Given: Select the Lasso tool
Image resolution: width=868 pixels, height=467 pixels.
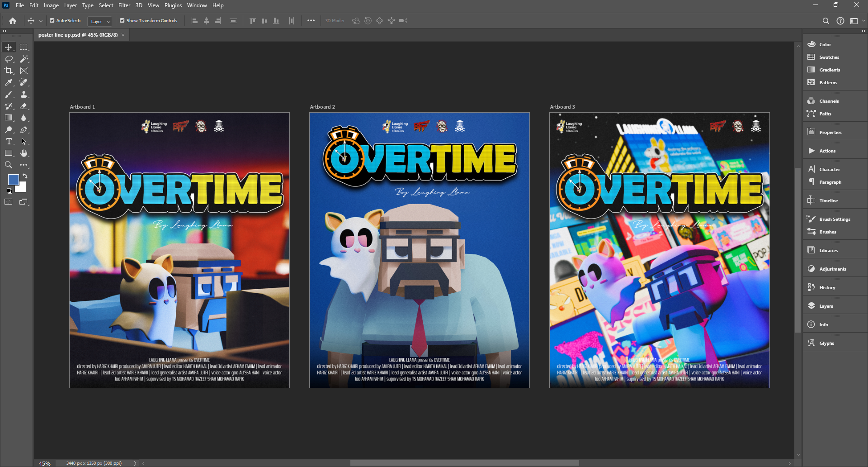Looking at the screenshot, I should pos(9,59).
